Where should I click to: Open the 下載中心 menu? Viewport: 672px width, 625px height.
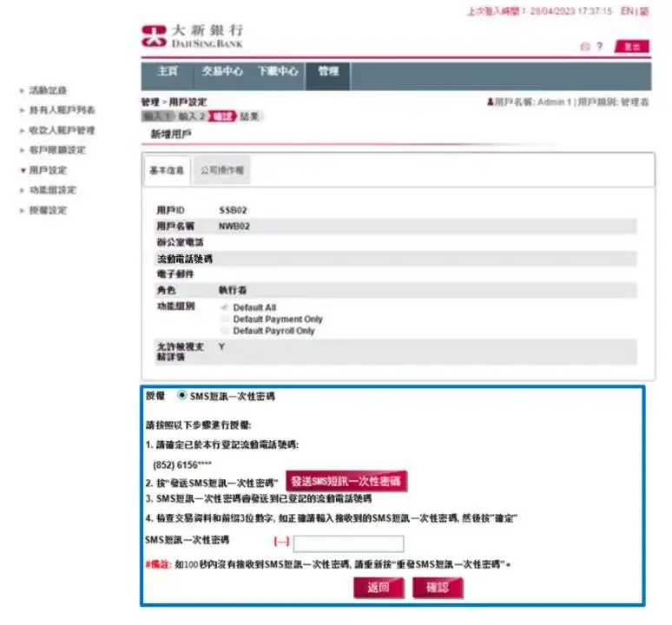tap(278, 71)
